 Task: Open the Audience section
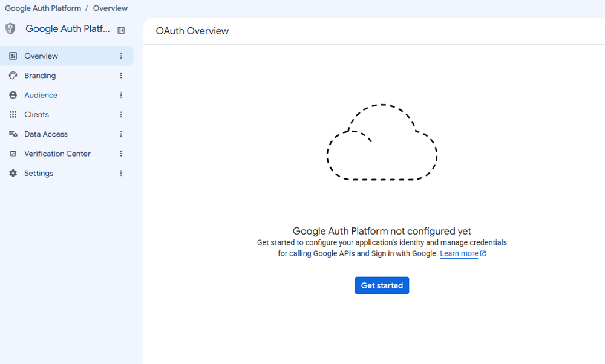67,95
